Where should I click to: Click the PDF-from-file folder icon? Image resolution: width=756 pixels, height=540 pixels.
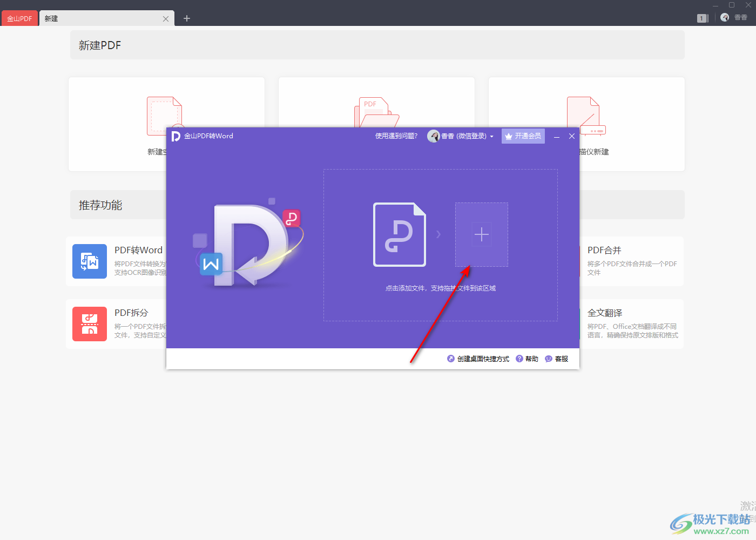point(376,112)
